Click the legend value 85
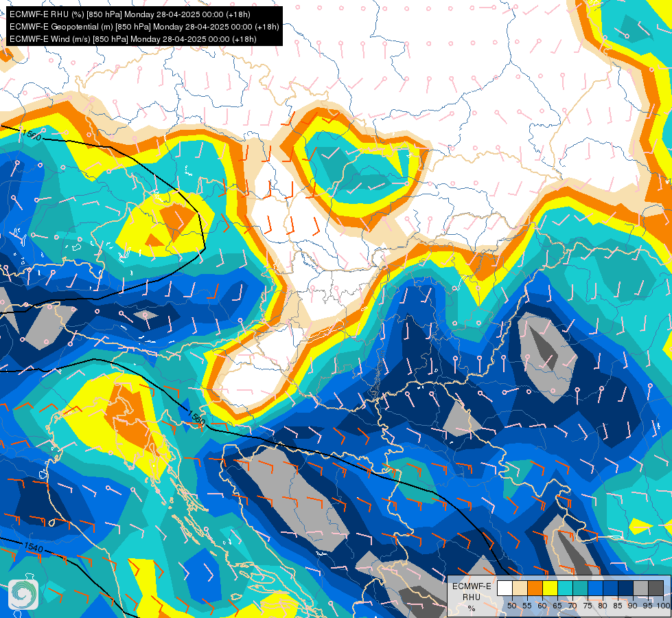This screenshot has height=618, width=672. click(618, 606)
